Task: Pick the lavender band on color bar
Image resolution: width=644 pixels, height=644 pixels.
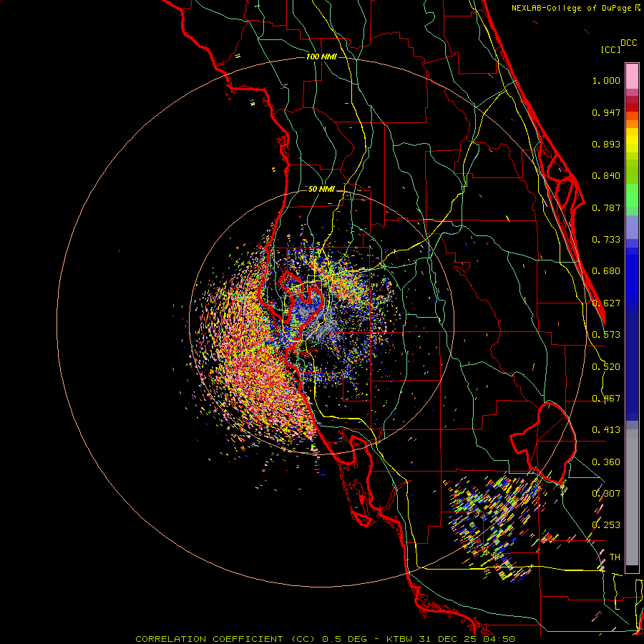Action: [x=632, y=227]
